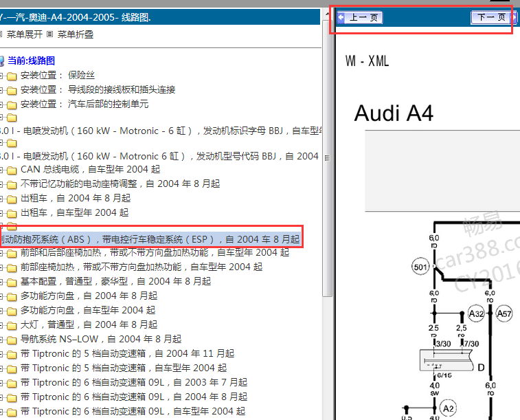Open folder icon for CAN 总线电缆

pos(12,170)
